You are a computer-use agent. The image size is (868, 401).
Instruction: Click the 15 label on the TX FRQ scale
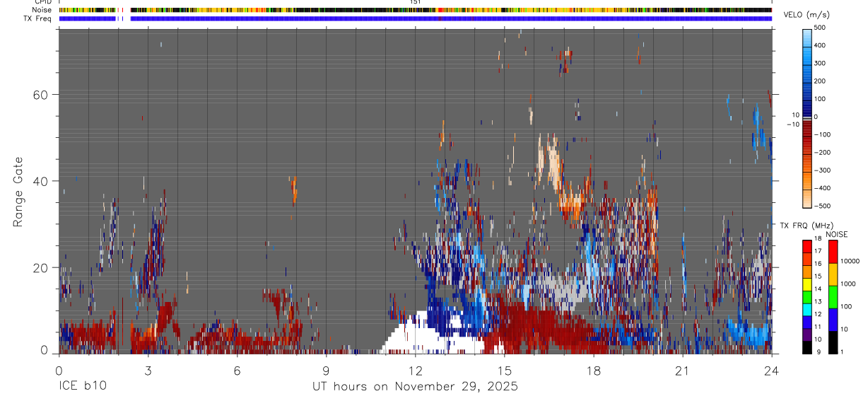click(819, 277)
